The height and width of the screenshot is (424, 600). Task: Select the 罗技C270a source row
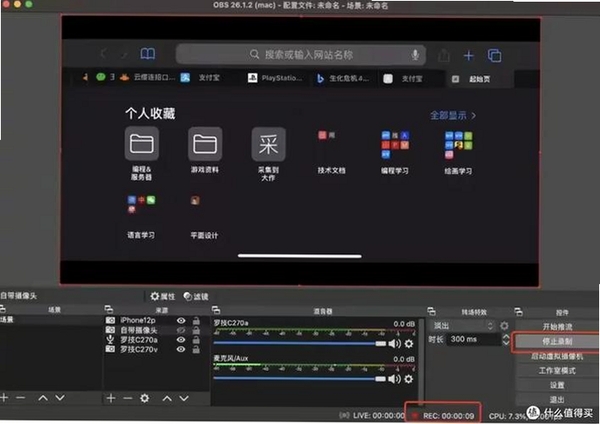pos(157,339)
